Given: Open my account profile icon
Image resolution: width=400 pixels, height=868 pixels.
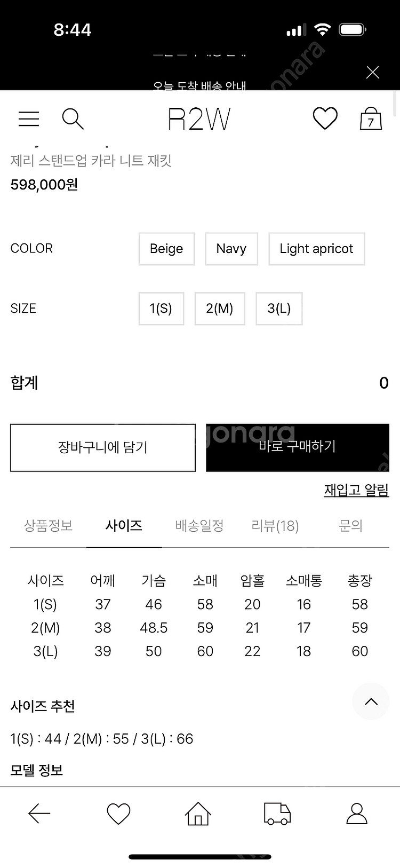Looking at the screenshot, I should click(x=357, y=814).
